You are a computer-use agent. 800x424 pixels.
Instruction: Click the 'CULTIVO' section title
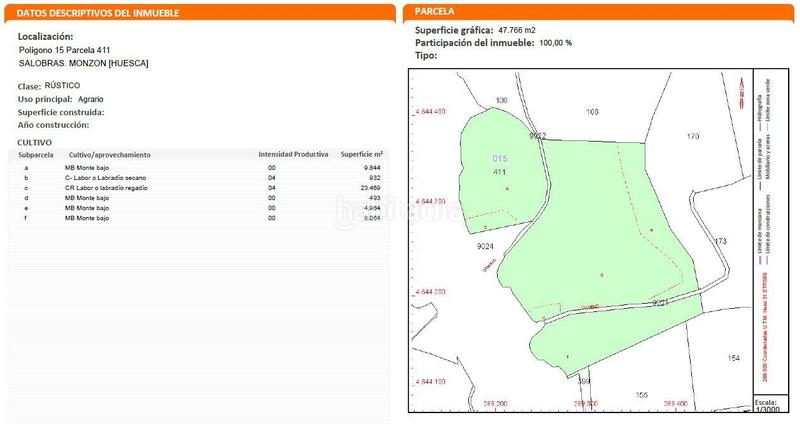pos(34,142)
